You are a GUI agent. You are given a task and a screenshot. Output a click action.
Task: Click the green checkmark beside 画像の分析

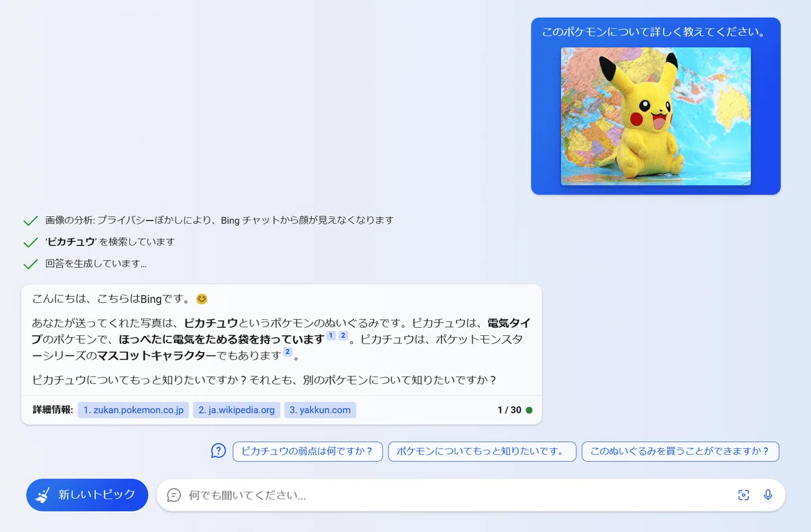pyautogui.click(x=30, y=220)
